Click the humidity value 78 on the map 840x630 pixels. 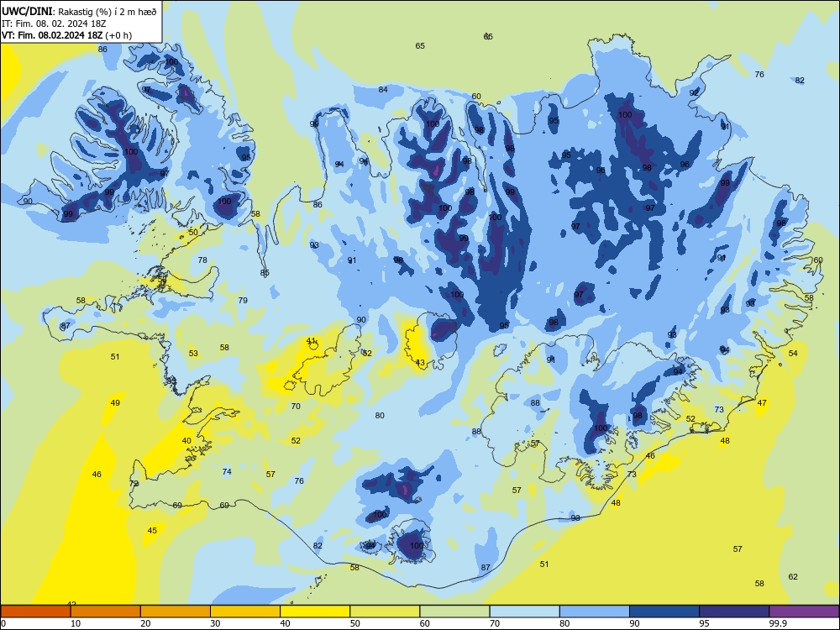202,260
